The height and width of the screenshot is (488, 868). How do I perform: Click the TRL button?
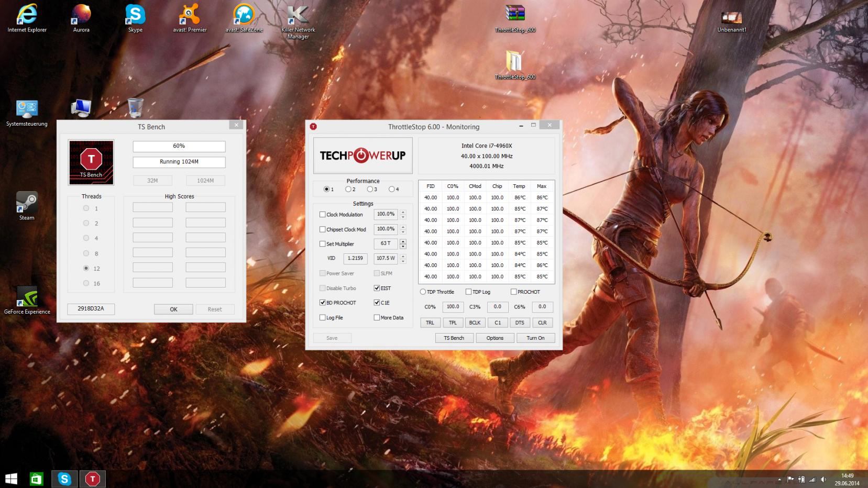click(430, 323)
